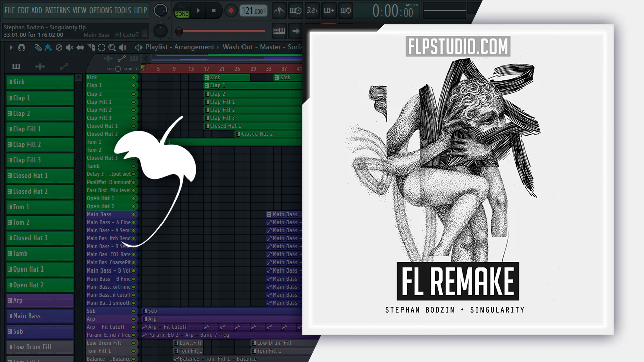Mute the Tom Fill 1 track
Image resolution: width=644 pixels, height=362 pixels.
point(134,351)
